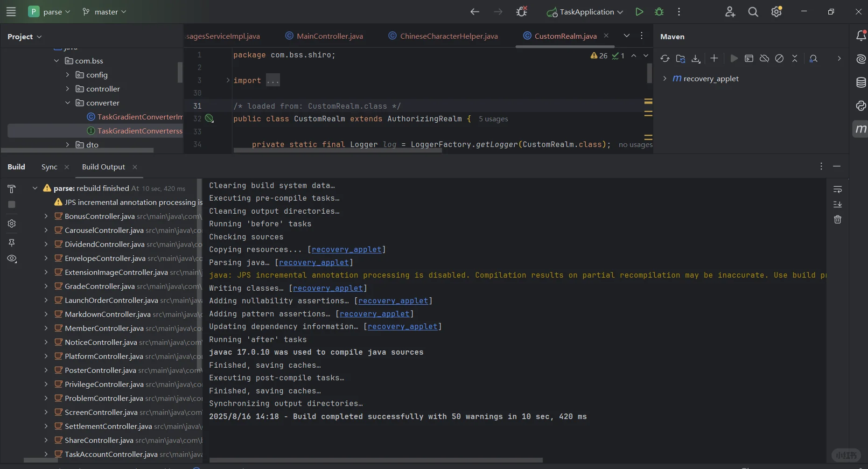Start debugging with the bug icon
This screenshot has width=868, height=469.
coord(659,12)
